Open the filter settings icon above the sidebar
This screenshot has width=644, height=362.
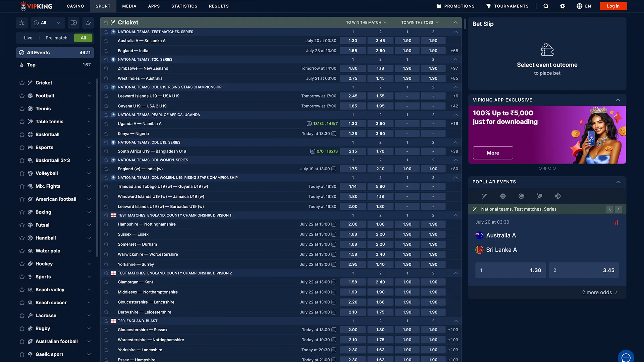click(22, 22)
